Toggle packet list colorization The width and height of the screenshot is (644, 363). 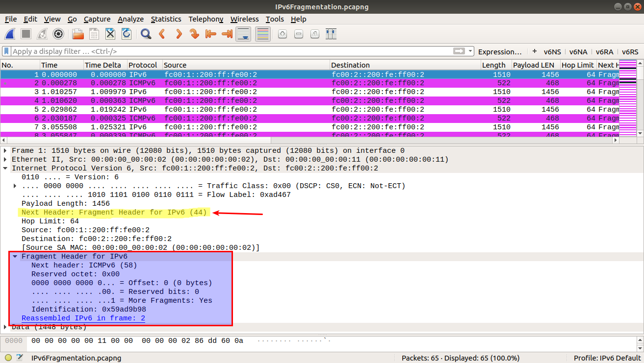(263, 34)
